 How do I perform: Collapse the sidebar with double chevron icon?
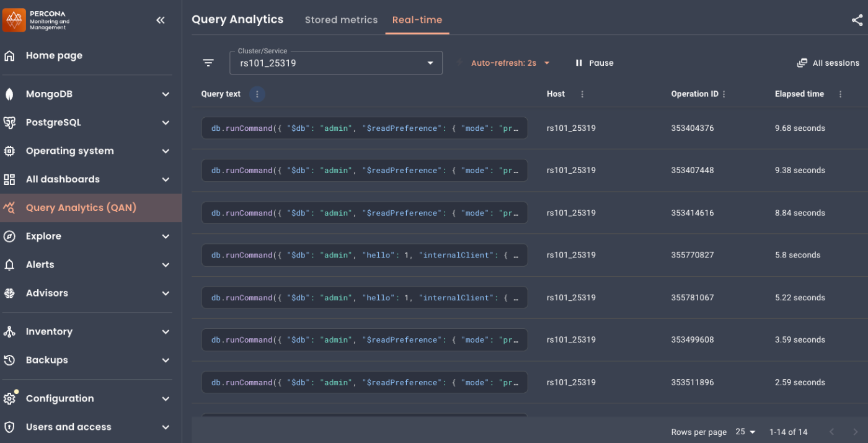(x=161, y=20)
